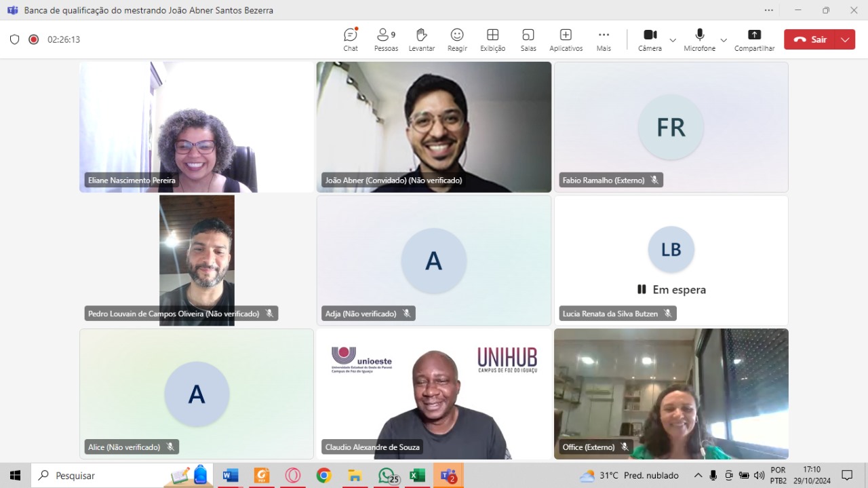Open Aplicativos apps panel
The height and width of the screenshot is (488, 868).
tap(566, 39)
